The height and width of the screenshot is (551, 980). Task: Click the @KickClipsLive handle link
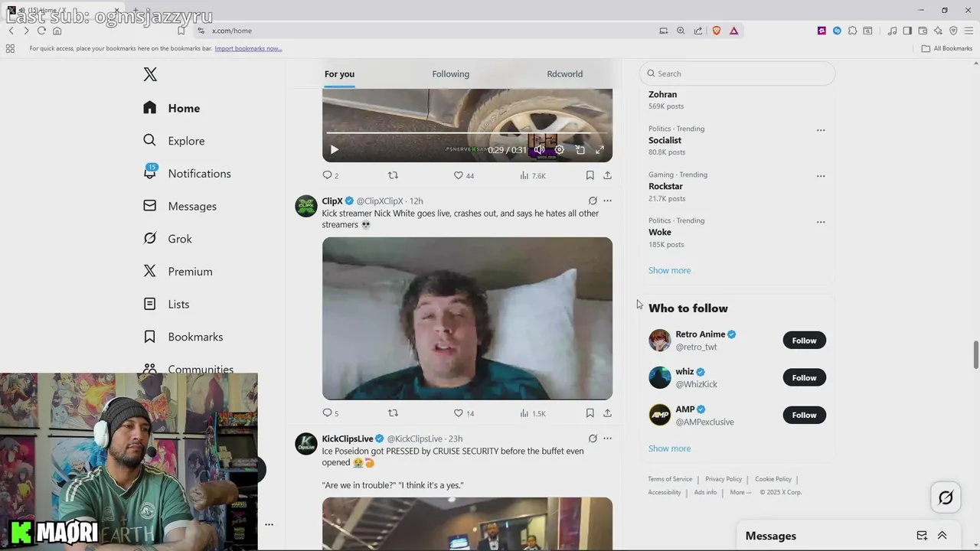pyautogui.click(x=414, y=439)
